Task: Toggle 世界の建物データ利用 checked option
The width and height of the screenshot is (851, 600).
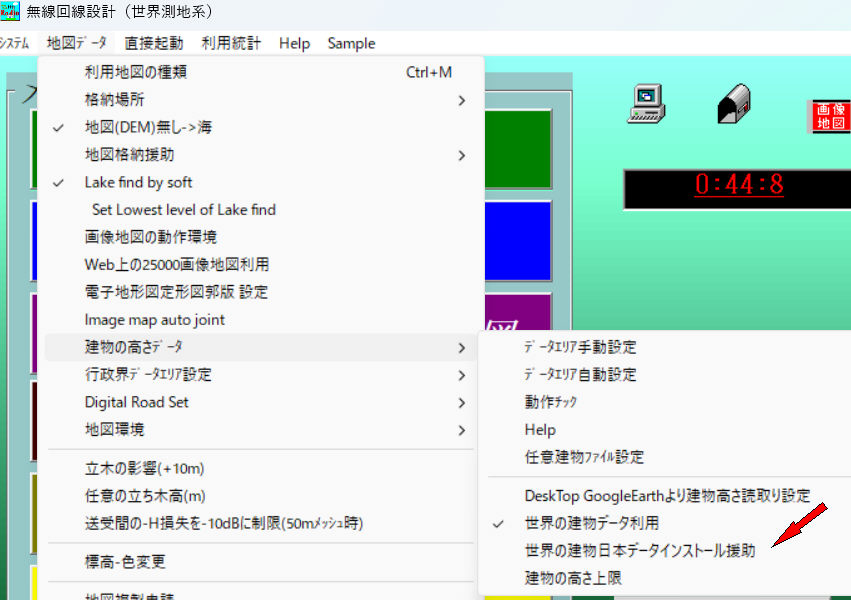Action: point(591,523)
